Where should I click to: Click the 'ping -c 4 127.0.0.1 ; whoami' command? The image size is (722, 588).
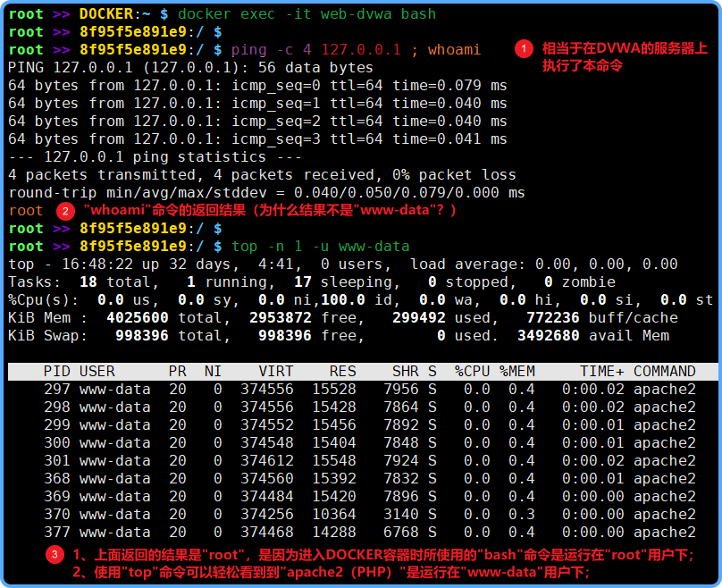(x=356, y=50)
